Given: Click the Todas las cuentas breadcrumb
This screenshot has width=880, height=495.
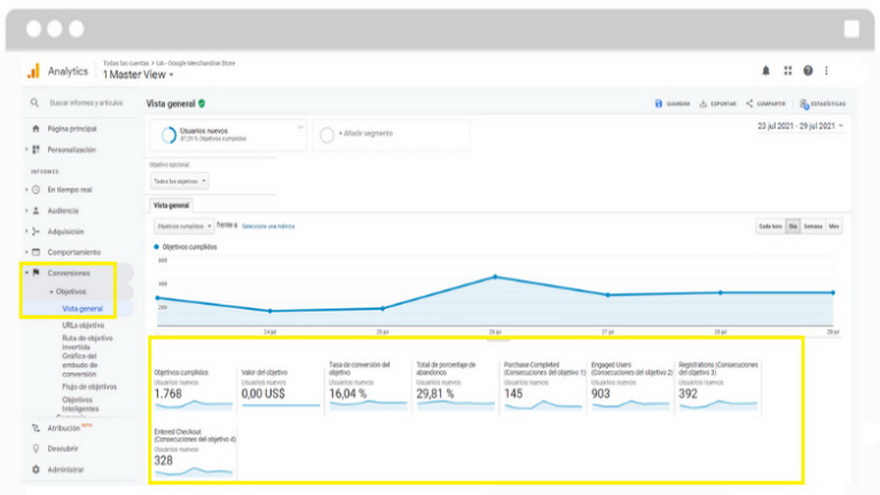Looking at the screenshot, I should (126, 63).
